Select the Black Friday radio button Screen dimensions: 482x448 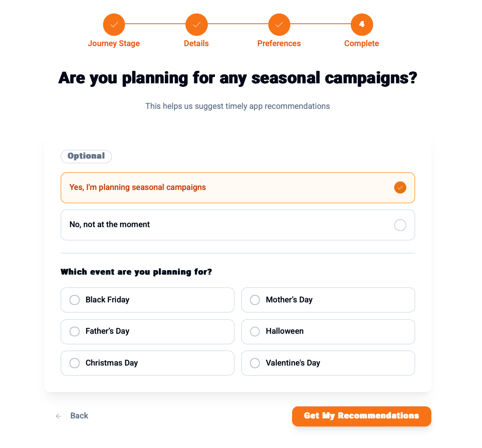click(75, 300)
